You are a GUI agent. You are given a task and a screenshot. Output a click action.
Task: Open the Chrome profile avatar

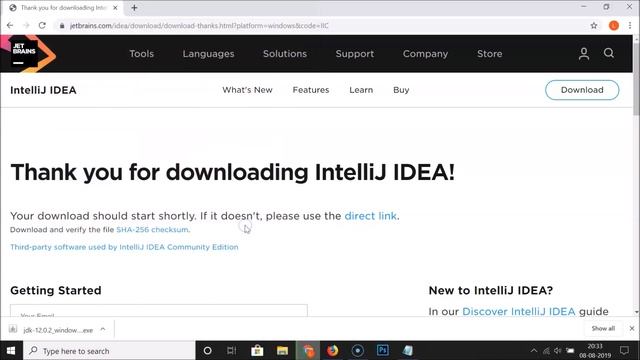[613, 25]
